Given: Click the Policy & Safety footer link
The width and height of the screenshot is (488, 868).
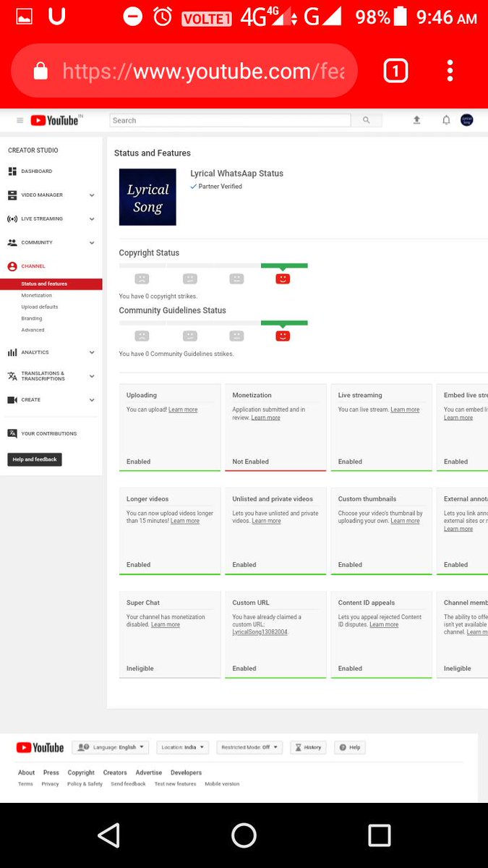Looking at the screenshot, I should point(85,784).
